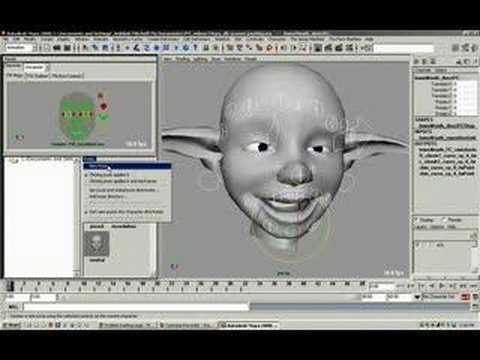Click the render current frame icon
480x360 pixels.
[328, 48]
